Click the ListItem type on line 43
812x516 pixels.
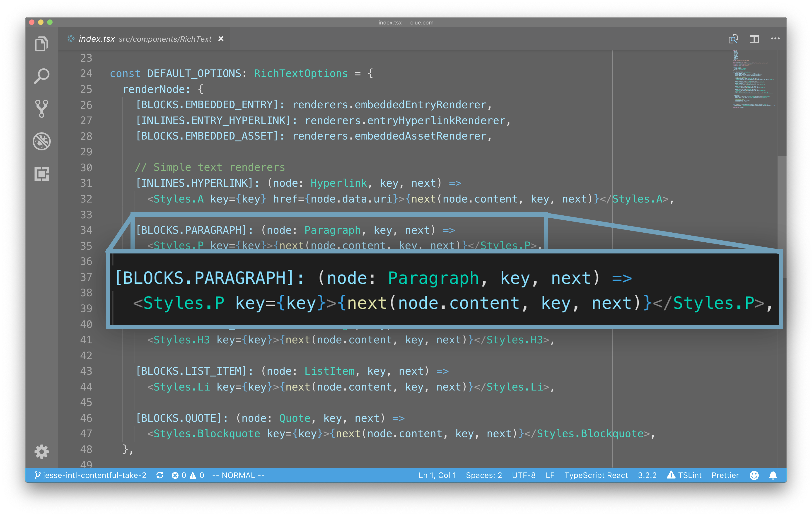tap(329, 371)
